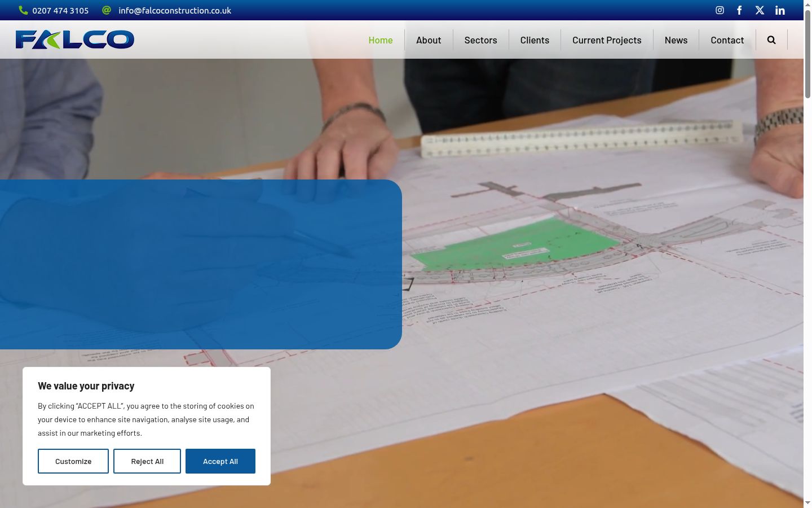Click the "We value your privacy" heading
Image resolution: width=812 pixels, height=508 pixels.
(86, 386)
